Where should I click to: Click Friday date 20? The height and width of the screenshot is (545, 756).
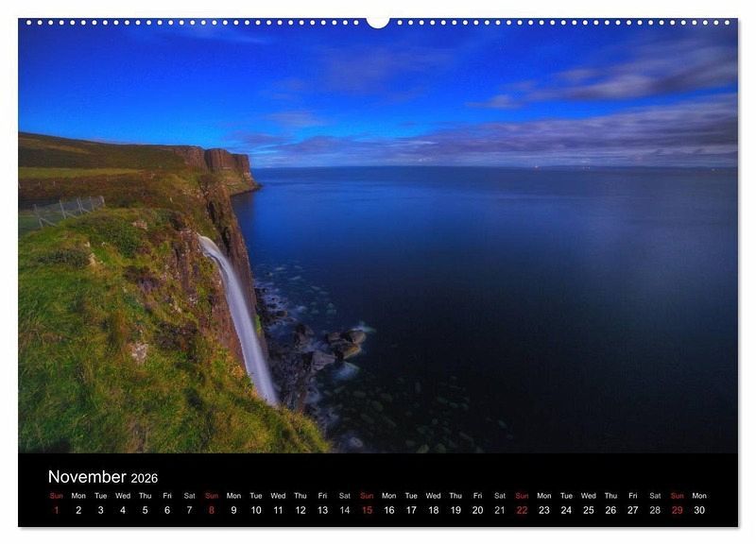(477, 510)
